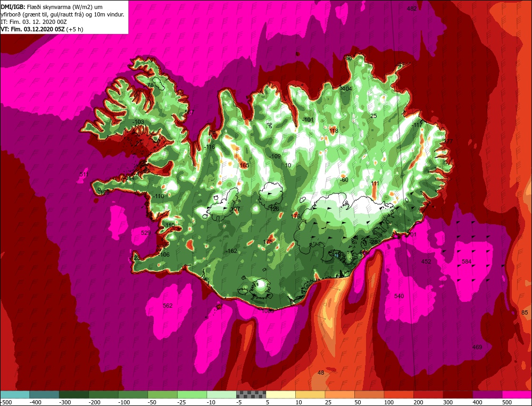Click the darkest green legend swatch between -300 and -200
532x406 pixels.
74,394
